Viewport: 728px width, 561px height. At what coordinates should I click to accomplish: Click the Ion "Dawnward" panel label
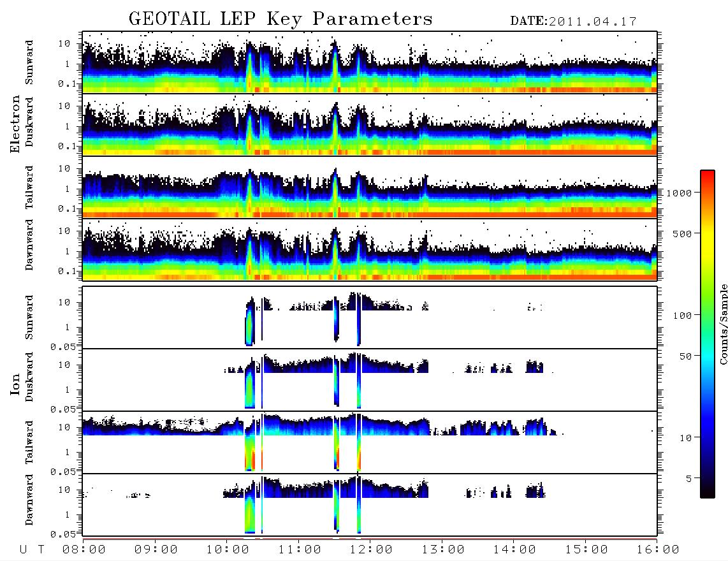coord(29,500)
